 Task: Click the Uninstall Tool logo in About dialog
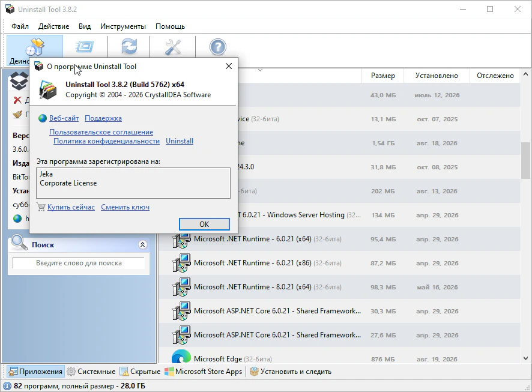pos(47,89)
